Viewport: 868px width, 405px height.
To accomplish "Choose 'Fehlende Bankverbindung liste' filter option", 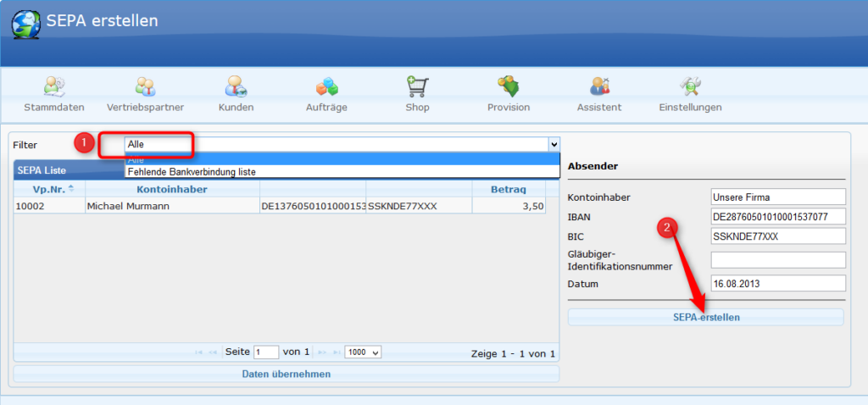I will coord(192,171).
